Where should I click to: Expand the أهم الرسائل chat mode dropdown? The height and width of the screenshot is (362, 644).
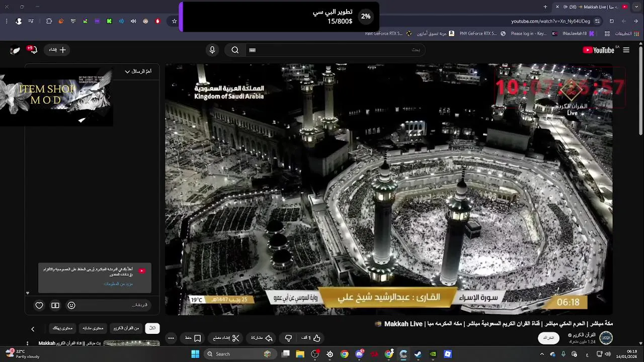pos(138,71)
